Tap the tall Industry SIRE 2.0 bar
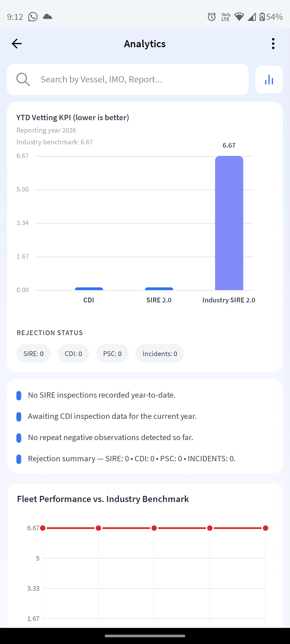The height and width of the screenshot is (644, 290). pos(229,223)
